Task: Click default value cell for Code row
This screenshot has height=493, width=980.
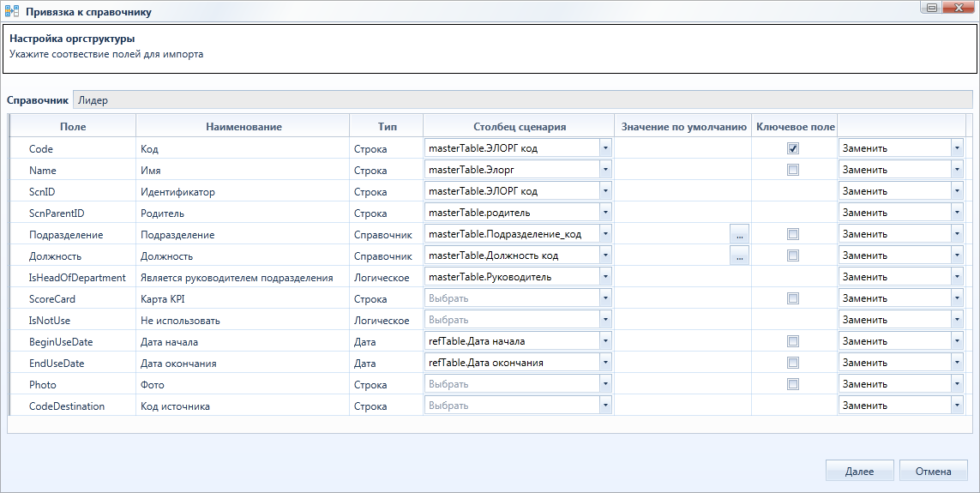Action: click(683, 148)
